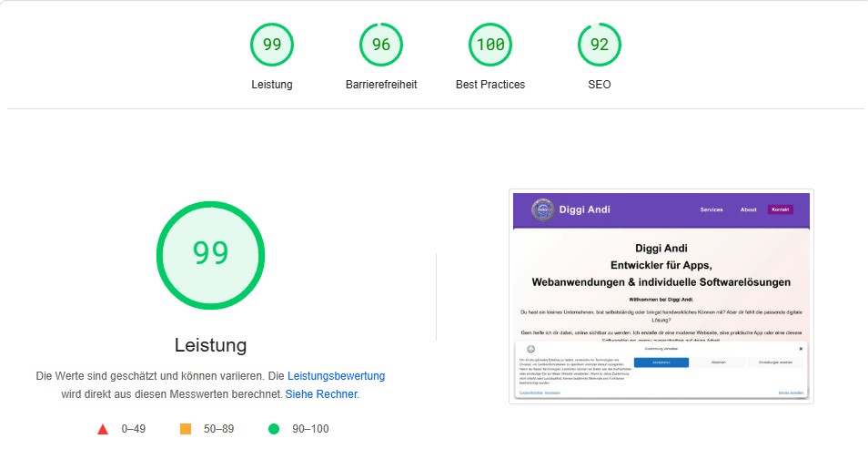Image resolution: width=868 pixels, height=449 pixels.
Task: Open the Leistungsbewertung link
Action: coord(336,375)
